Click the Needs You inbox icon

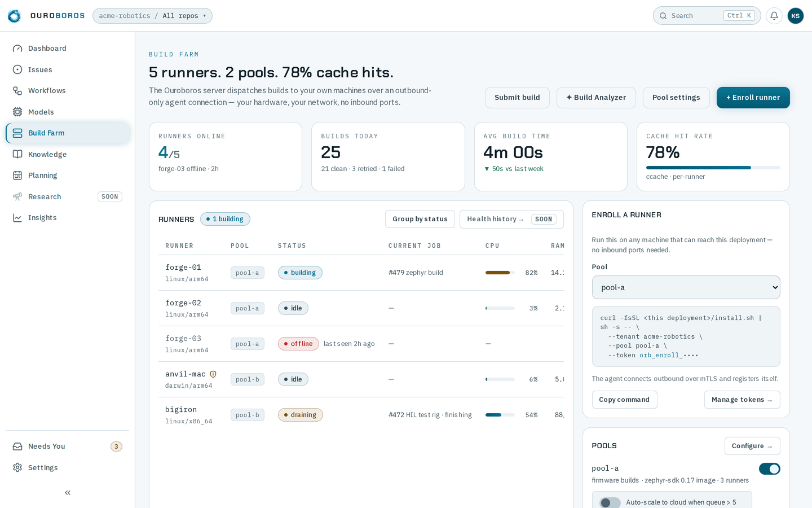pos(17,446)
